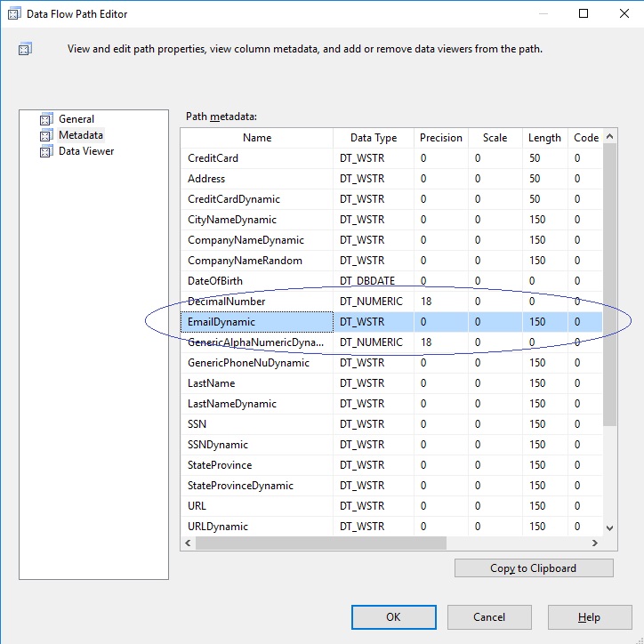Select the DateOfBirth row
Viewport: 644px width, 644px height.
[391, 281]
